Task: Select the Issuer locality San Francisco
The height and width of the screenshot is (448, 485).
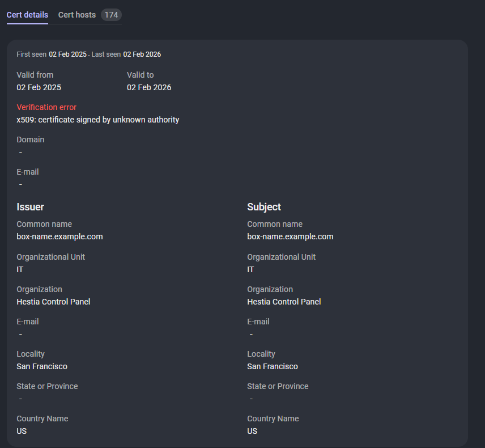Action: tap(42, 366)
